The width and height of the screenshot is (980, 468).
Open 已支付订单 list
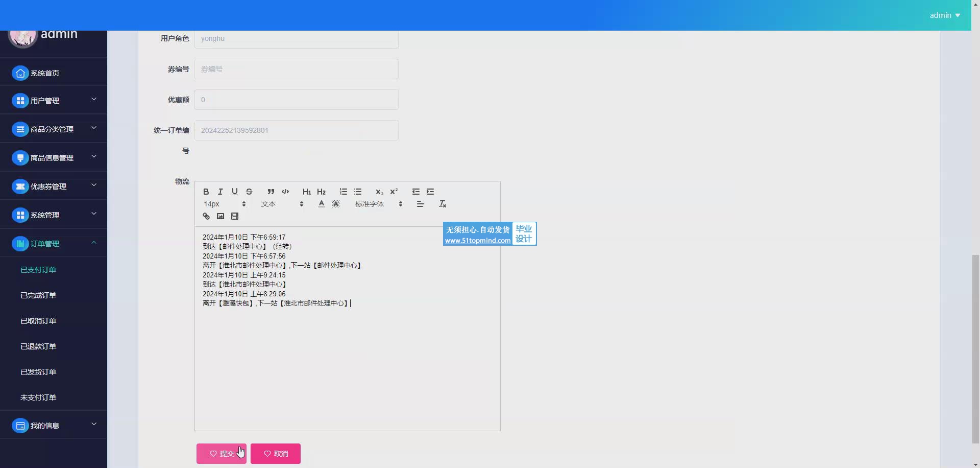tap(38, 270)
